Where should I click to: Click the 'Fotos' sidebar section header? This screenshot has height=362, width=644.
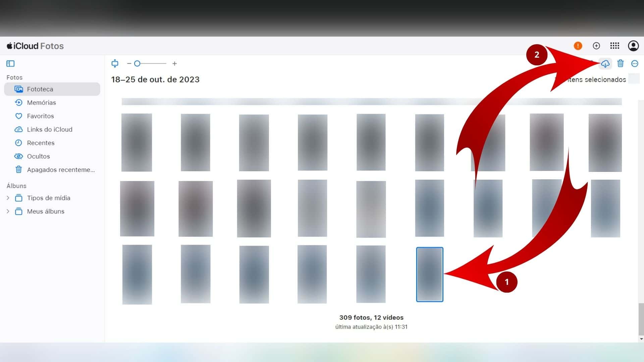[x=14, y=77]
